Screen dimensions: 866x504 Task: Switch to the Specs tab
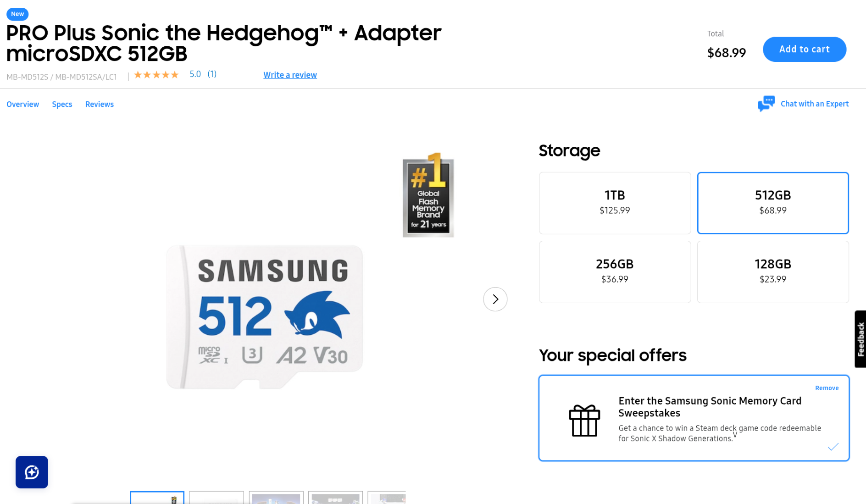click(62, 104)
